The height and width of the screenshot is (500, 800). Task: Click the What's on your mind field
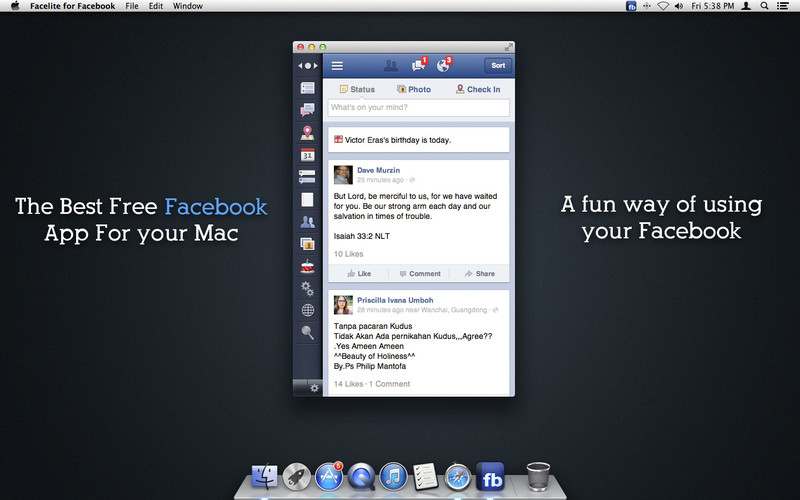click(418, 108)
